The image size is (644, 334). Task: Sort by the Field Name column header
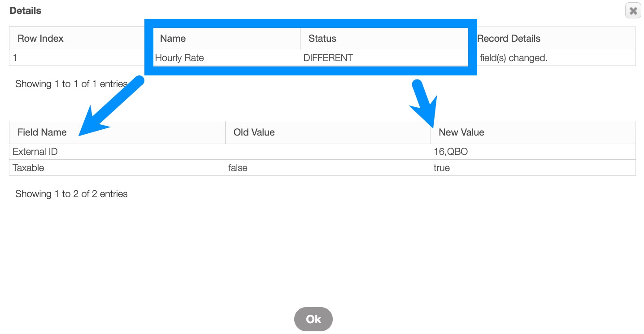[x=42, y=132]
